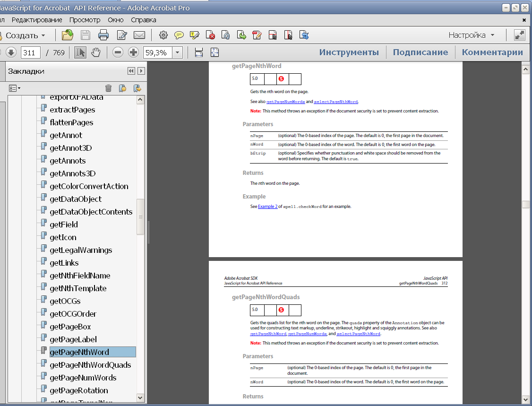
Task: Select the getOCGOrder bookmark
Action: pyautogui.click(x=73, y=314)
